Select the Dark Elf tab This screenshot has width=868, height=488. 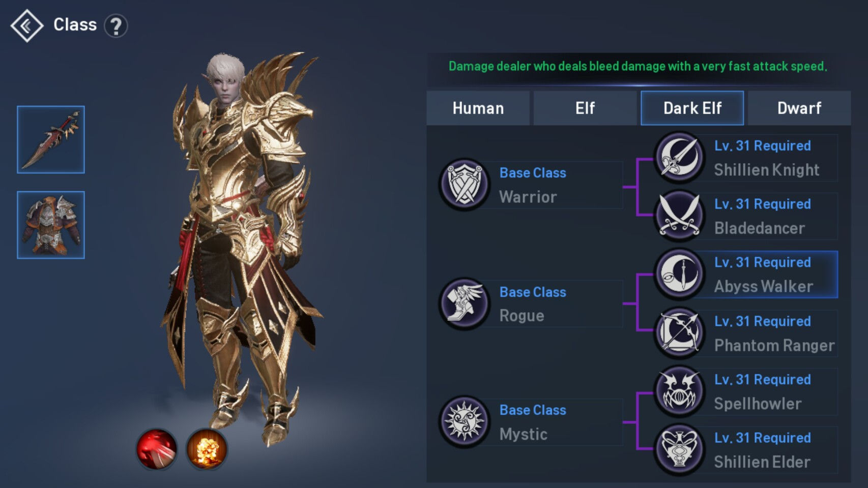(692, 108)
